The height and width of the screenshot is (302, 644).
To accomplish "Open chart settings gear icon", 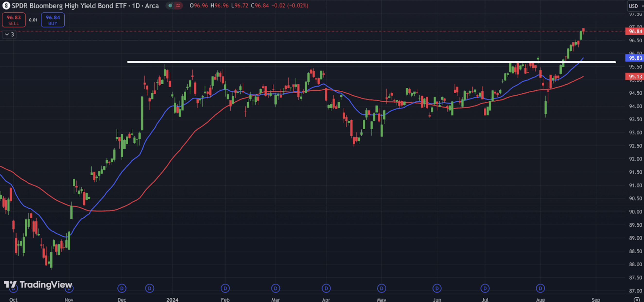I will click(x=637, y=300).
